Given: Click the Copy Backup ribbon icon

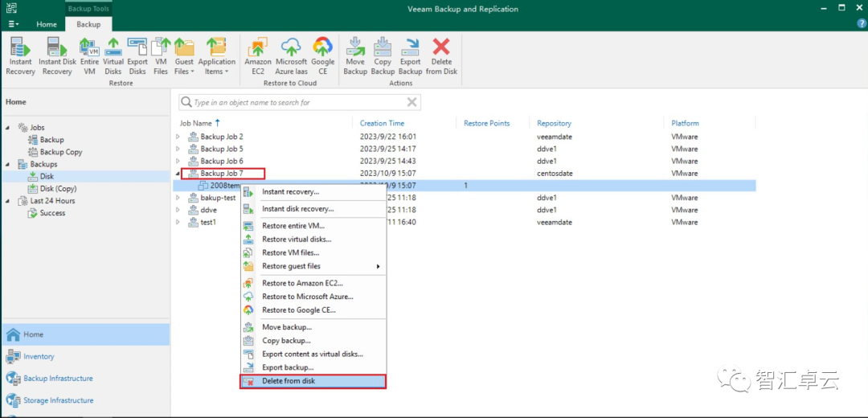Looking at the screenshot, I should (382, 56).
